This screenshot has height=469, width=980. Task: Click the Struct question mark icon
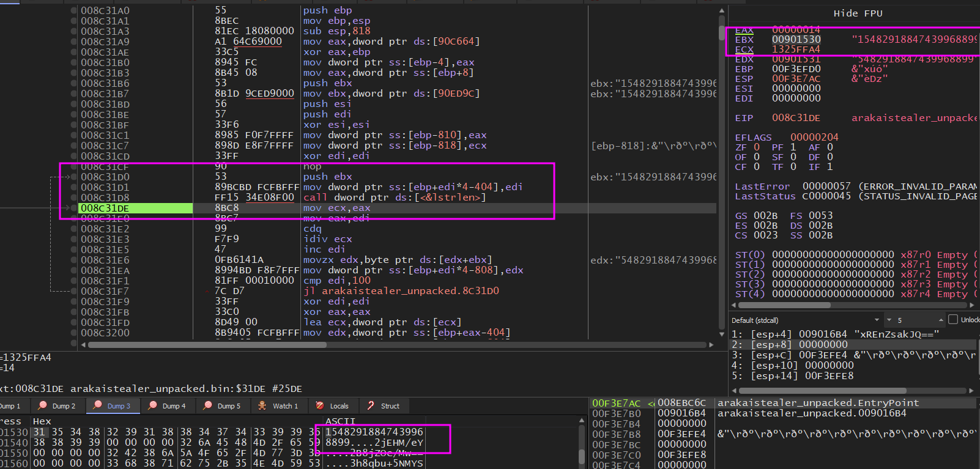[371, 405]
